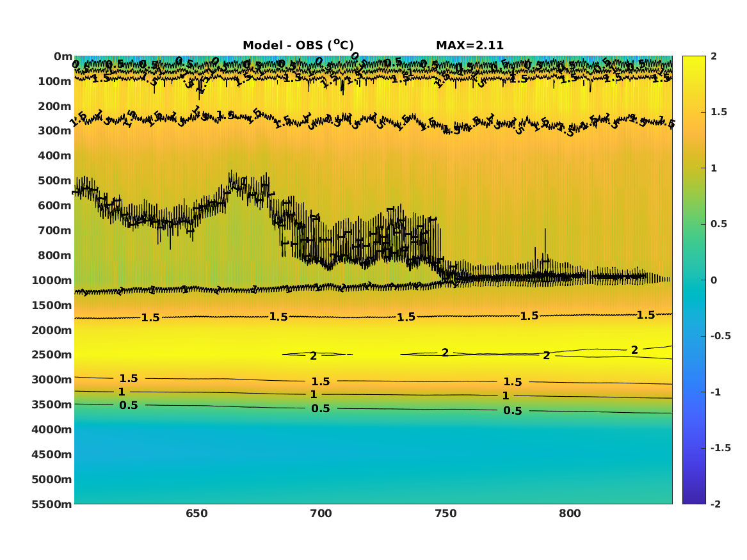Select the colorbar tick label '-1.5'
This screenshot has height=560, width=747.
tap(721, 448)
